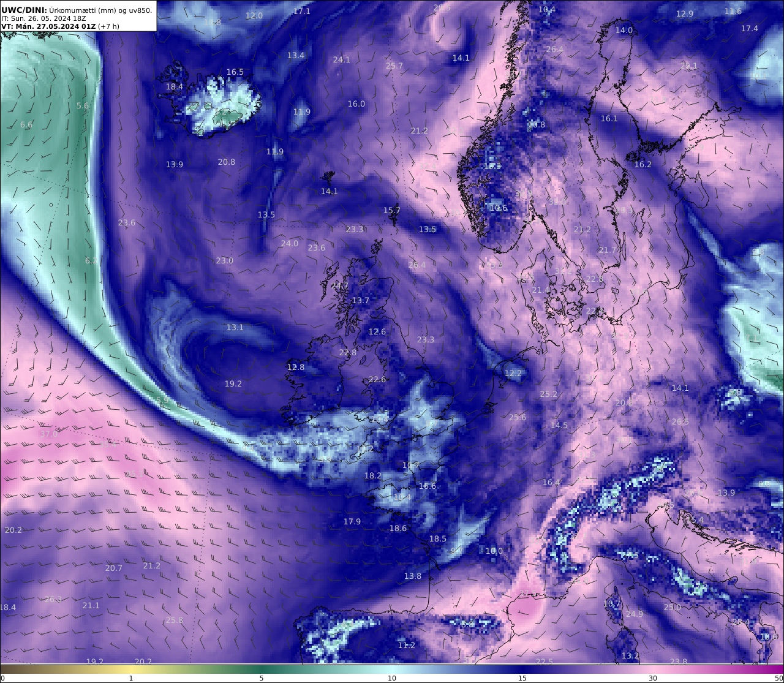This screenshot has height=683, width=784.
Task: Select the 22.5 value at the bottom
Action: pos(545,661)
